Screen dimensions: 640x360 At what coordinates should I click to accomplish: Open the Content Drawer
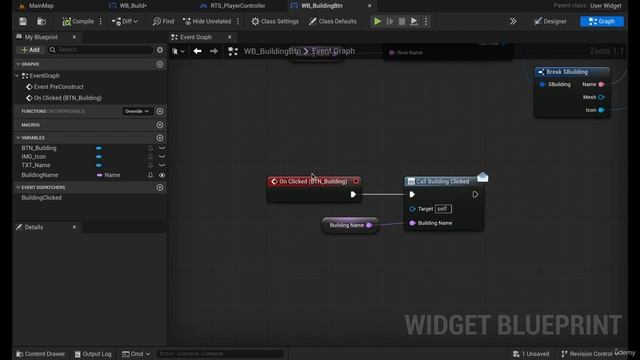40,354
